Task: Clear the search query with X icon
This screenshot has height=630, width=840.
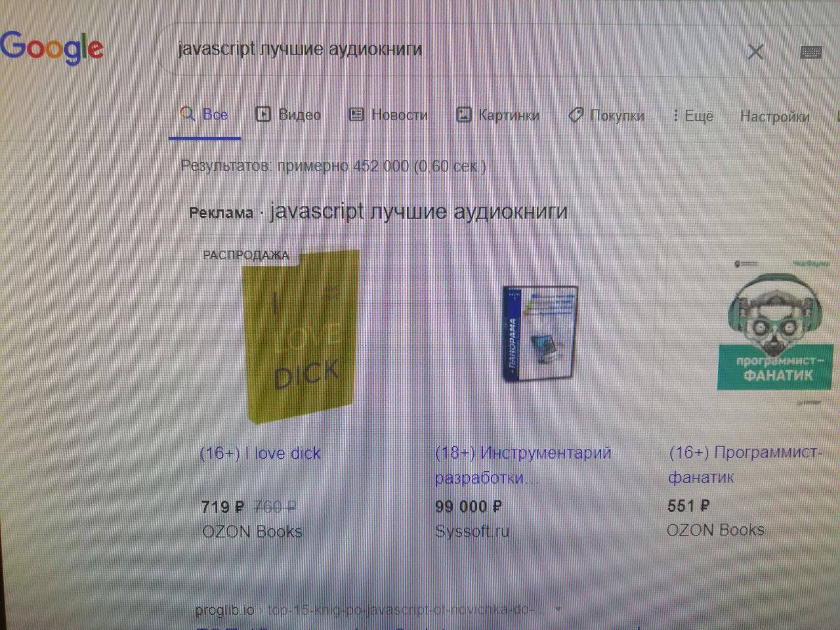Action: pos(755,51)
